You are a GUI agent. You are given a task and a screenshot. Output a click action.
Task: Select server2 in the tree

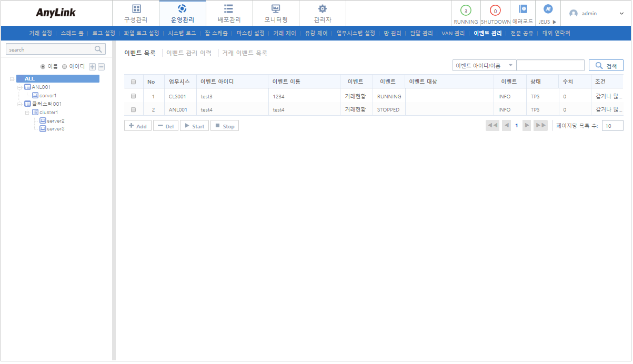coord(55,120)
